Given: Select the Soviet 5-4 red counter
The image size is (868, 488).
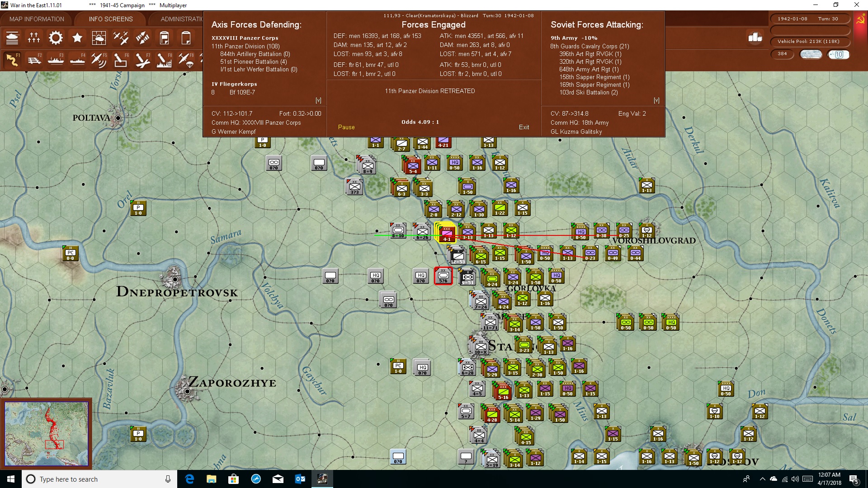Looking at the screenshot, I should click(x=413, y=165).
